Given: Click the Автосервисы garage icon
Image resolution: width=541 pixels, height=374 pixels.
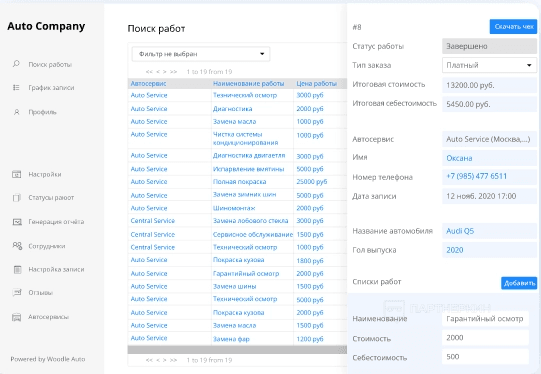Looking at the screenshot, I should pos(17,317).
